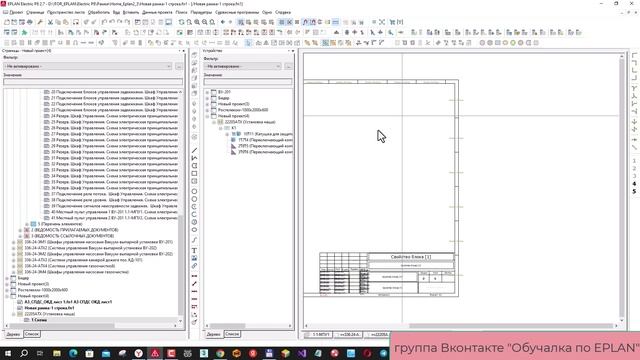Viewport: 640px width, 360px height.
Task: Expand 336-24-АТХ3 node in pages tree
Action: click(x=13, y=260)
